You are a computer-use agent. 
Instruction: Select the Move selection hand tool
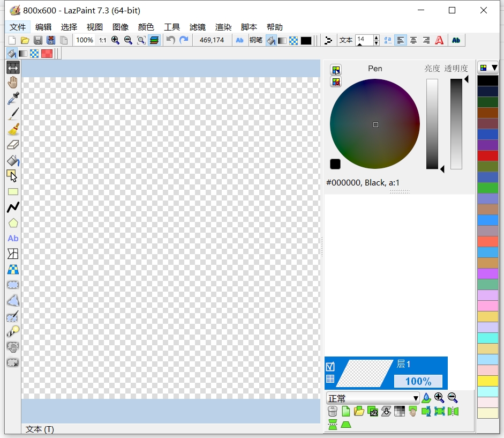pos(13,347)
